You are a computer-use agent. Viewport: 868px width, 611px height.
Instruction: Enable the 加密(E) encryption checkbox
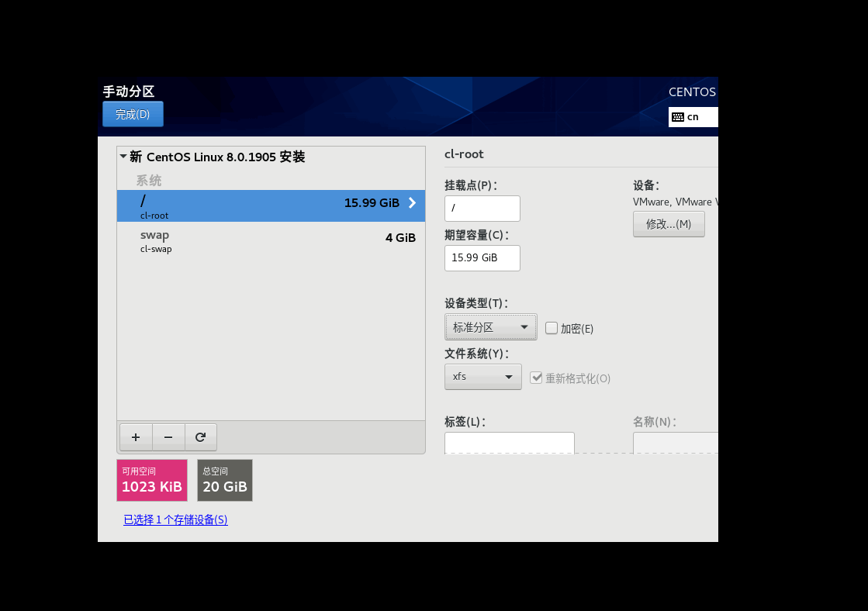point(552,328)
